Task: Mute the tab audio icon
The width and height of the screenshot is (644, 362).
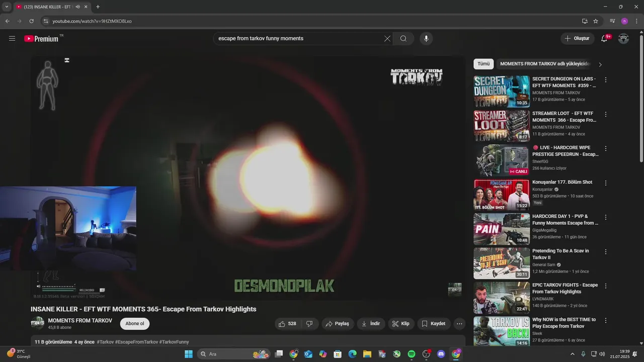Action: (x=77, y=7)
